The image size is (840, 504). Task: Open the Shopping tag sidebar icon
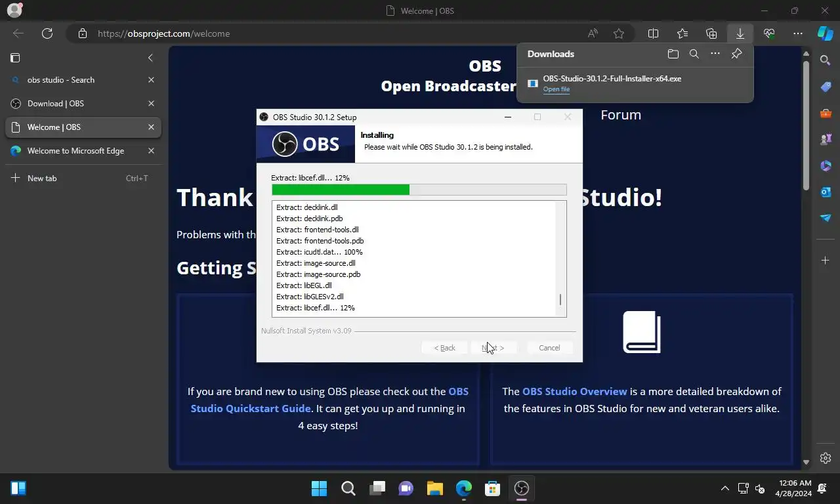826,87
